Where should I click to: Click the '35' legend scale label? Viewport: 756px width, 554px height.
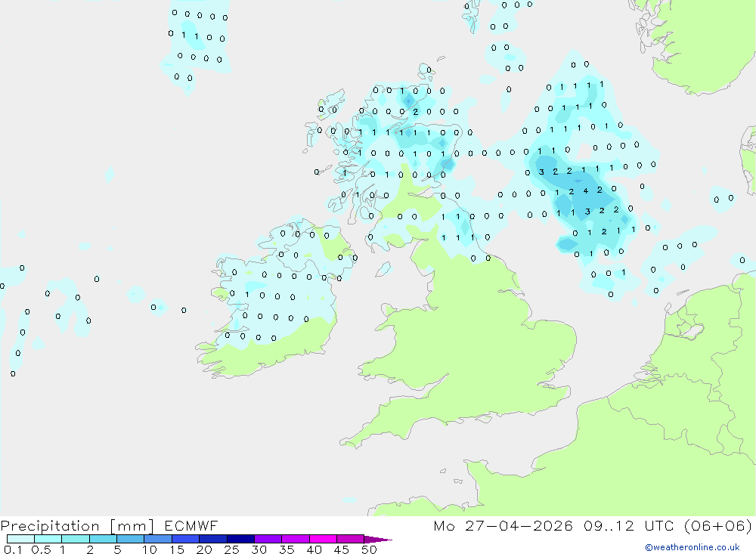[x=287, y=549]
